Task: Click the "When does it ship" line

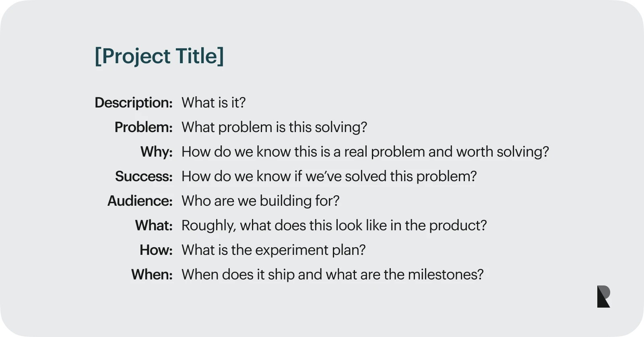Action: 332,275
